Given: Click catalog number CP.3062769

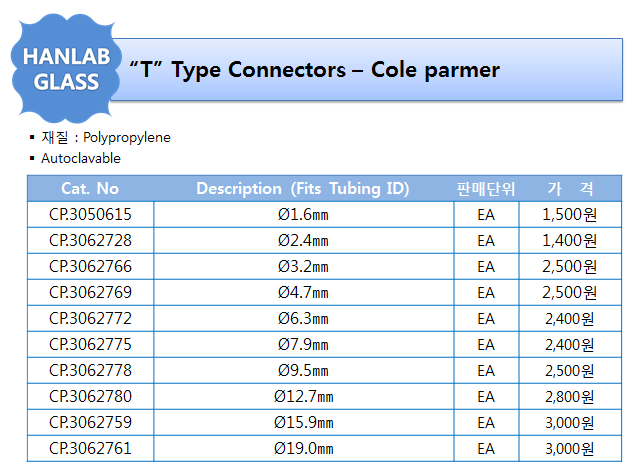Looking at the screenshot, I should (90, 292).
